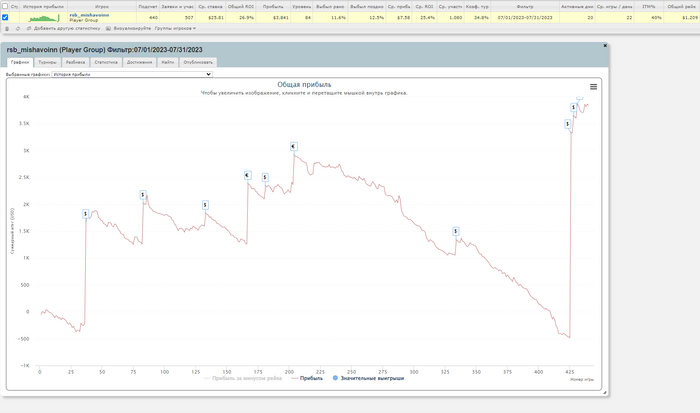
Task: Open the 'Опубликовать' tab
Action: (x=198, y=62)
